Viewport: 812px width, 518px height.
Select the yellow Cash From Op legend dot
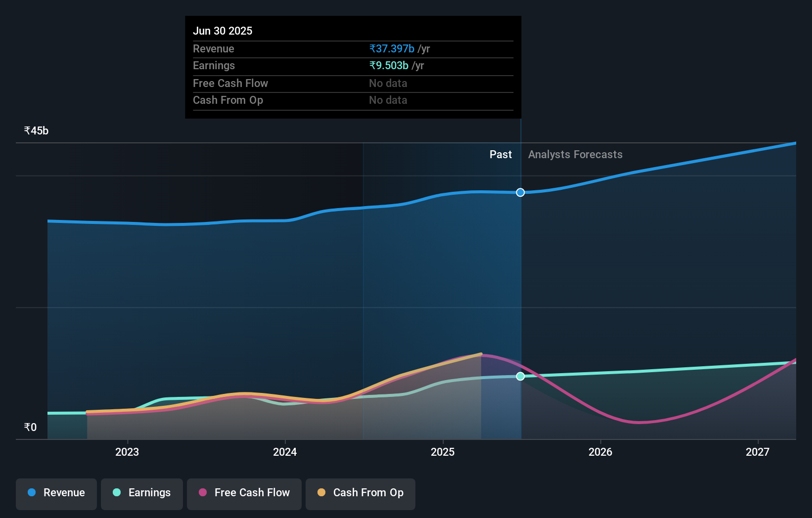[322, 493]
